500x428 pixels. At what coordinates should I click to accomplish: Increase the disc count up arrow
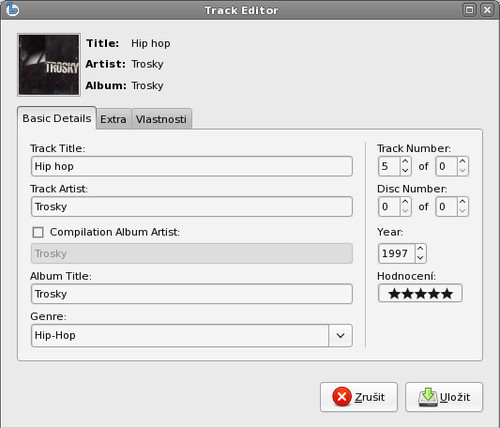(x=462, y=202)
